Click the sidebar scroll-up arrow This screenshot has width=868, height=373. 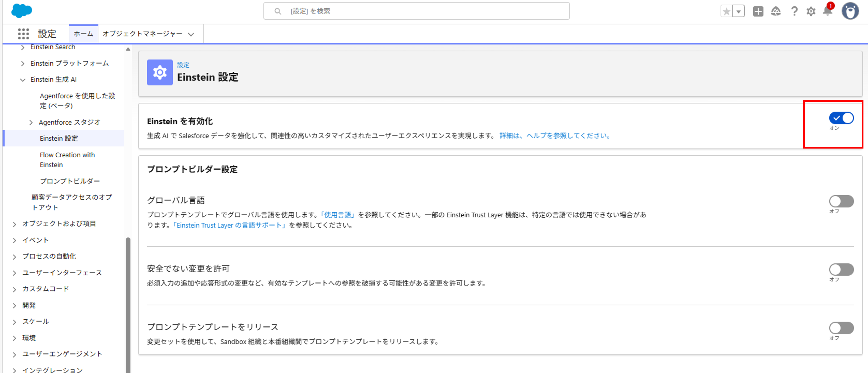(x=128, y=49)
